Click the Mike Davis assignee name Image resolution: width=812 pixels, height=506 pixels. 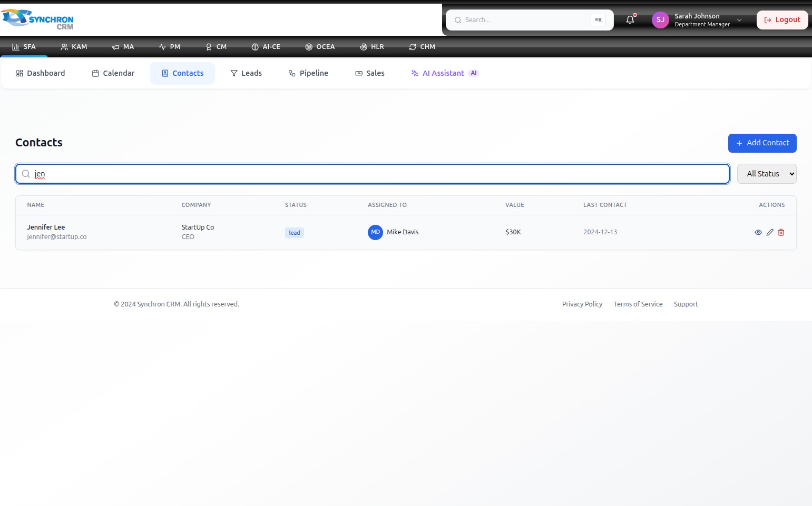pyautogui.click(x=403, y=232)
